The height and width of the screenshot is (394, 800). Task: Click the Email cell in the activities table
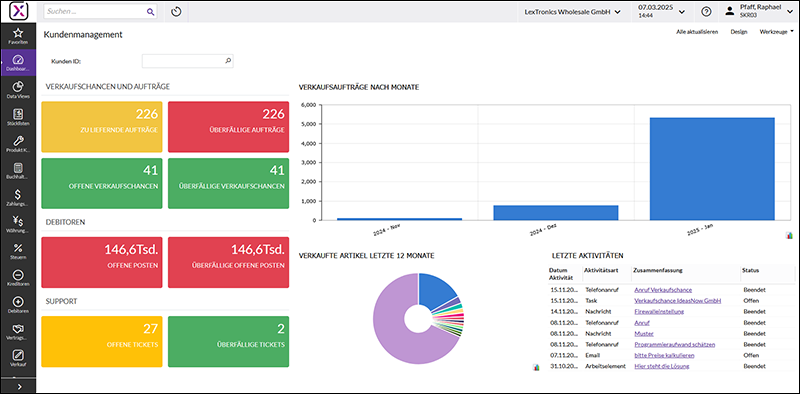pos(592,355)
